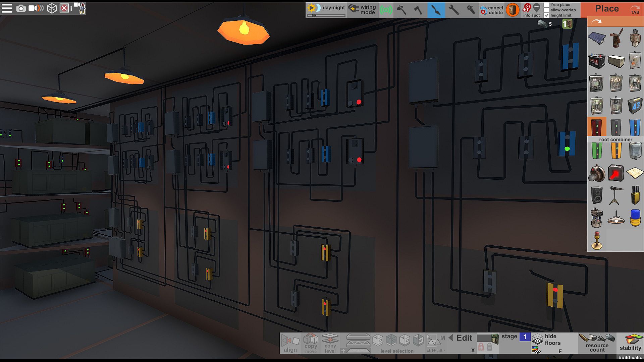Collapse the Edit panel arrow
The width and height of the screenshot is (644, 362).
click(x=451, y=338)
